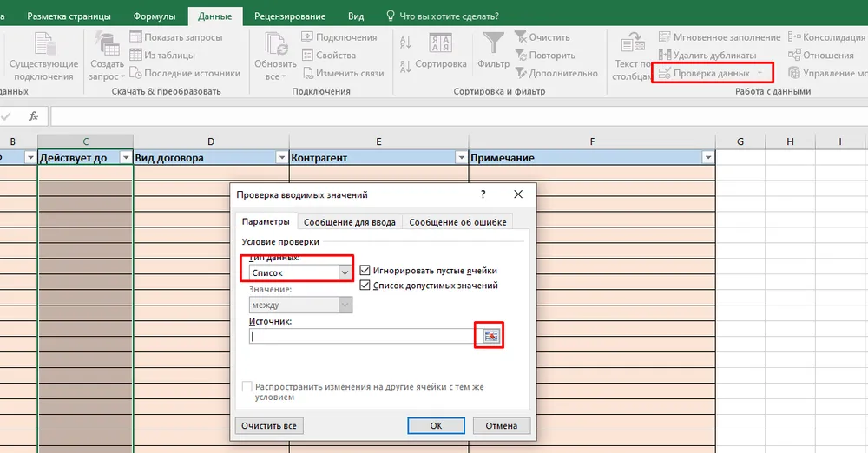
Task: Expand Refresh all dropdown arrow
Action: [284, 77]
